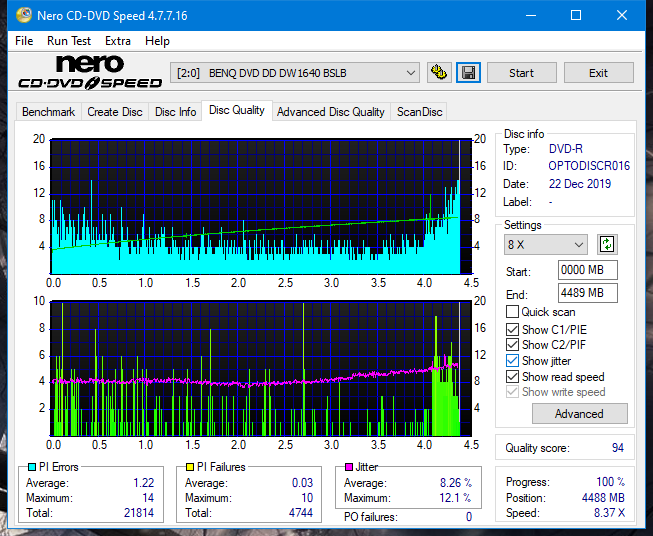The width and height of the screenshot is (653, 536).
Task: Click the refresh speed settings icon
Action: click(x=607, y=244)
